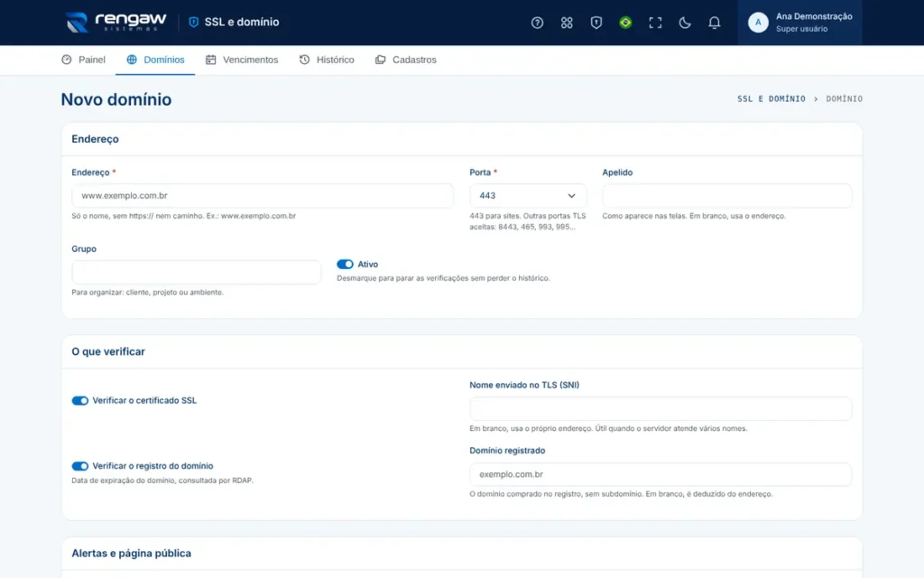Focus the Nome enviado no TLS (SNI) field
Screen dimensions: 924x578
point(660,409)
